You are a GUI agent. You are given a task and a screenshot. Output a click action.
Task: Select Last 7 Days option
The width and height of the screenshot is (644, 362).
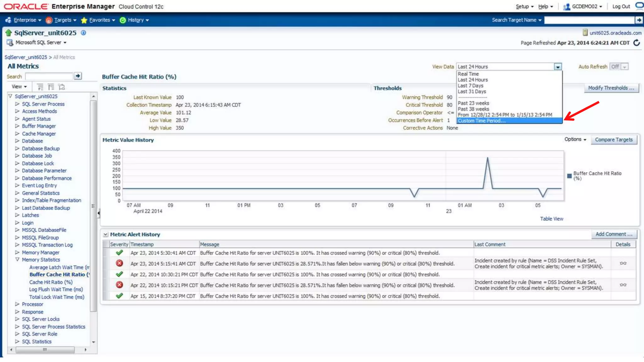470,85
